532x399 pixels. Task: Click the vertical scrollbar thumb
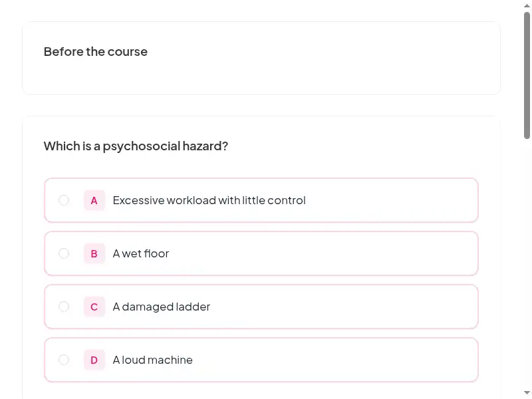527,75
